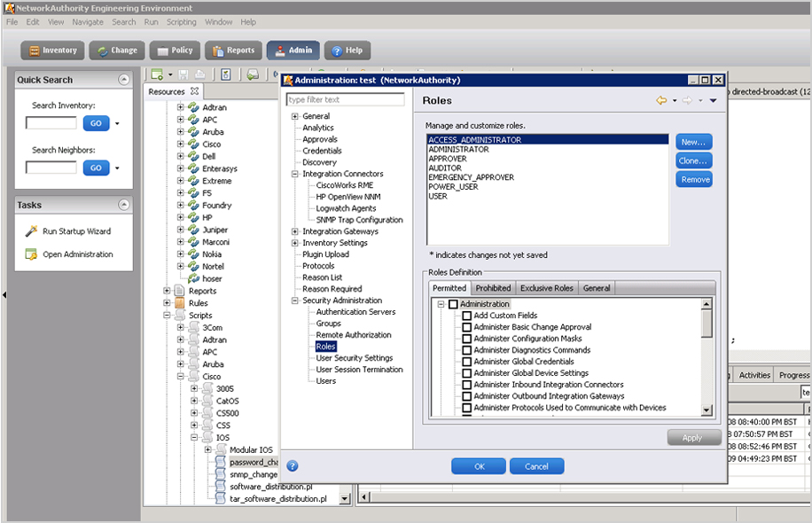Viewport: 812px width, 523px height.
Task: Click the drive icon with green arrow
Action: coord(253,74)
